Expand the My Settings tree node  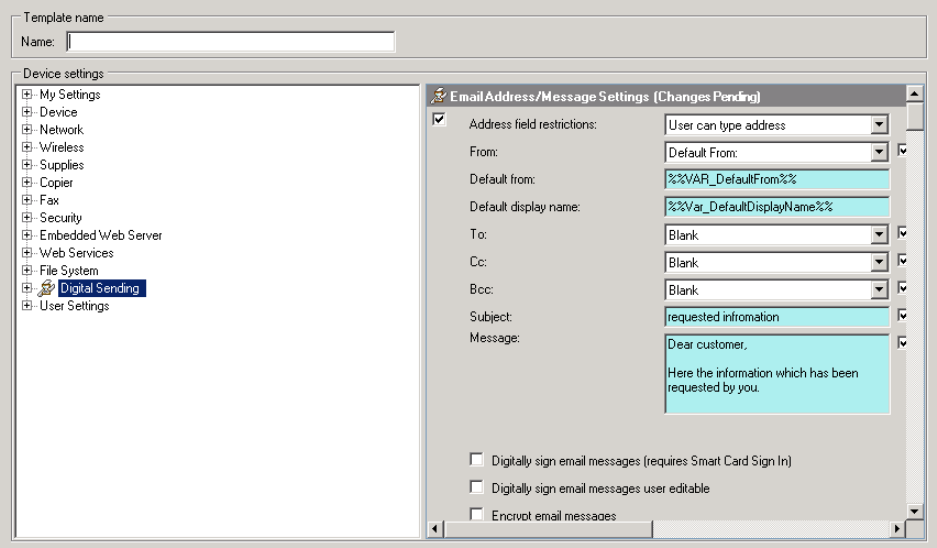[x=26, y=94]
